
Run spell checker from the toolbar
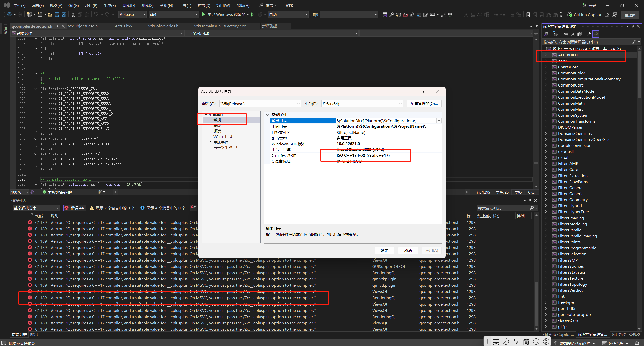coord(450,14)
